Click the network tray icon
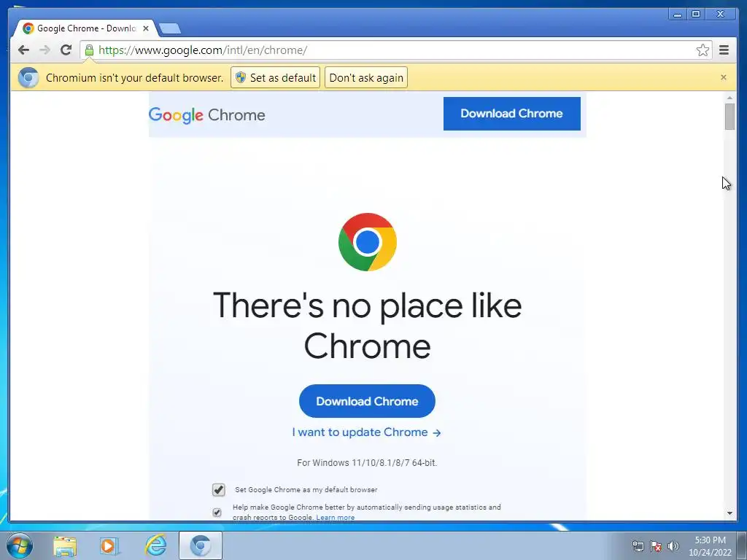The width and height of the screenshot is (747, 560). pyautogui.click(x=638, y=546)
